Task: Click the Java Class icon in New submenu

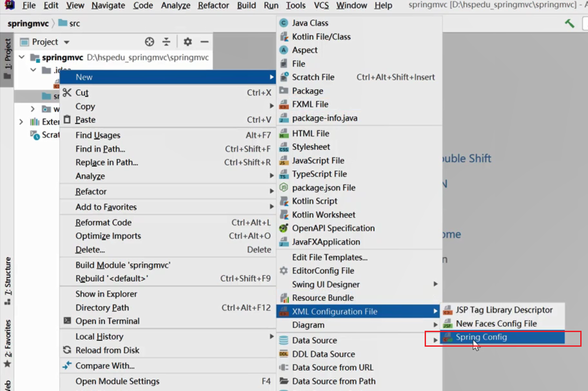Action: 284,23
